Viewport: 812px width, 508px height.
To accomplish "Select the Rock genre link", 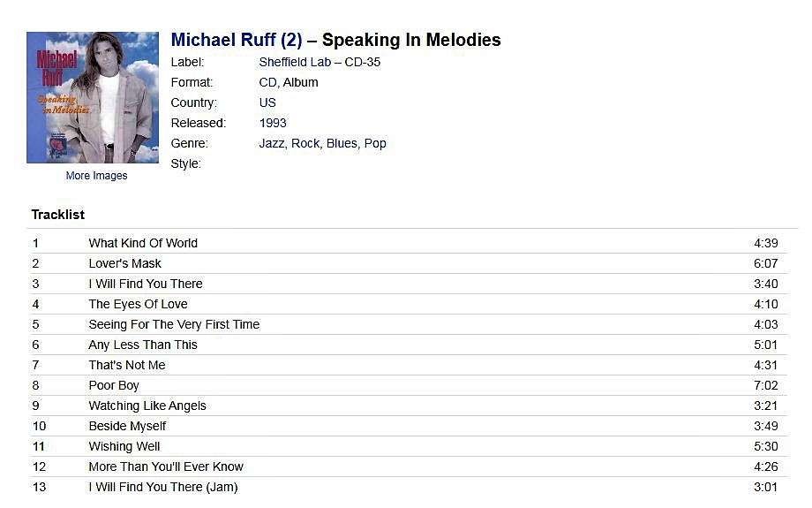I will pyautogui.click(x=305, y=144).
